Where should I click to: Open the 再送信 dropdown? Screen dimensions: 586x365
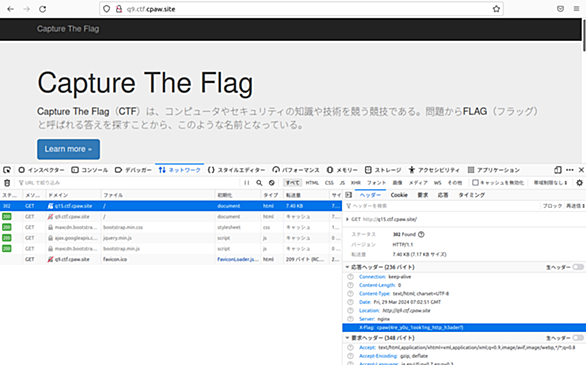click(x=576, y=206)
